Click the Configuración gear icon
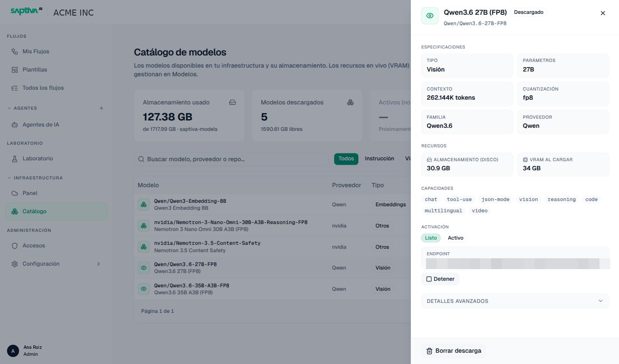Screen dimensions: 619x364 point(15,264)
